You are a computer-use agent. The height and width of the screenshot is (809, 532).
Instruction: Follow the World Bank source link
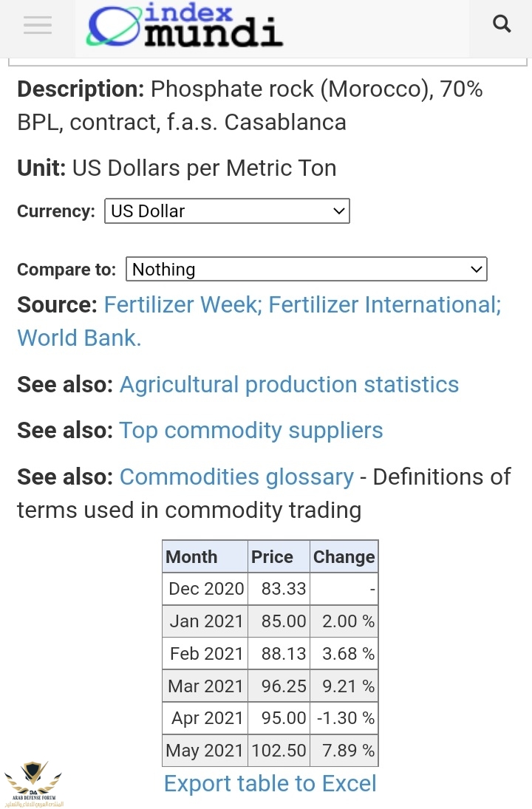(79, 338)
